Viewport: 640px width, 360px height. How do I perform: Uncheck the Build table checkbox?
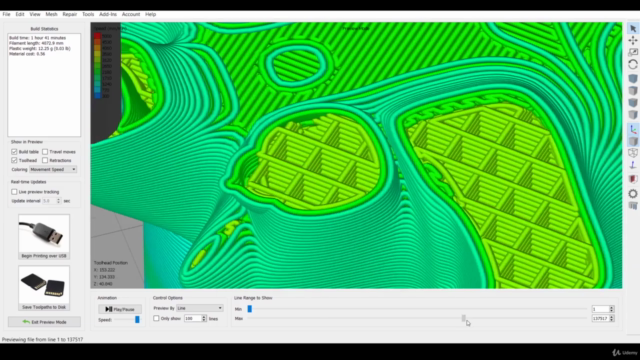tap(14, 151)
